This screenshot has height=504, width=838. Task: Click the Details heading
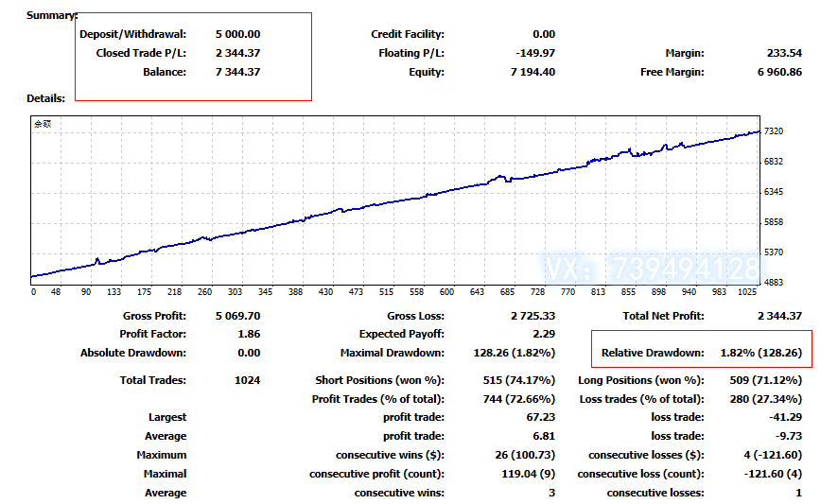point(46,97)
